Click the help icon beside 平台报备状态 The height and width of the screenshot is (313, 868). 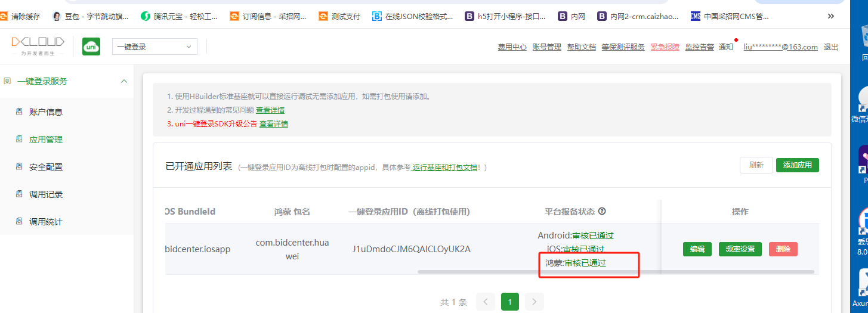(602, 211)
